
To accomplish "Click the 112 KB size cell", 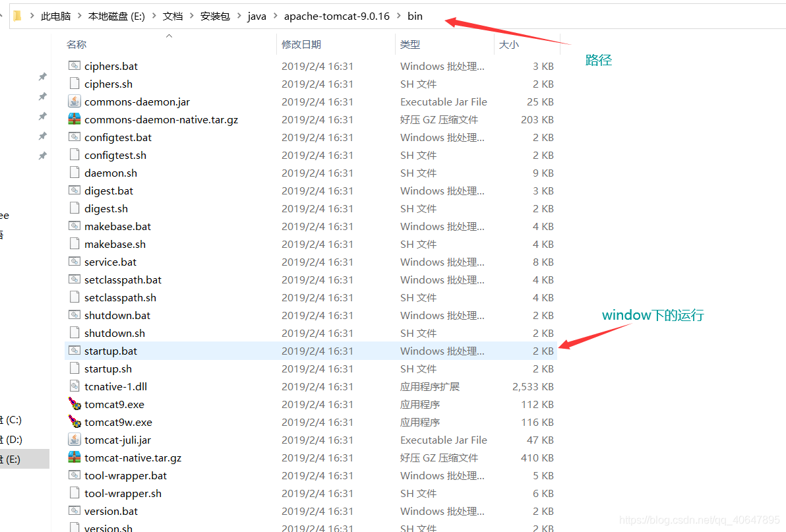I will click(537, 403).
